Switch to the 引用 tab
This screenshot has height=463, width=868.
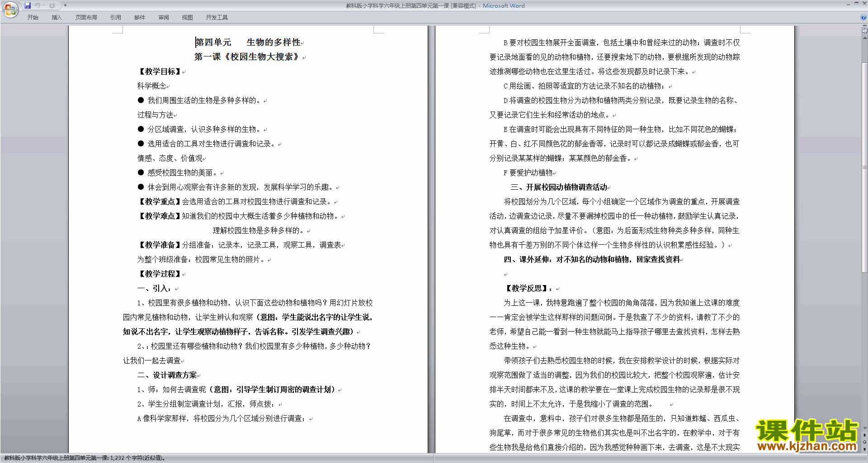[115, 18]
